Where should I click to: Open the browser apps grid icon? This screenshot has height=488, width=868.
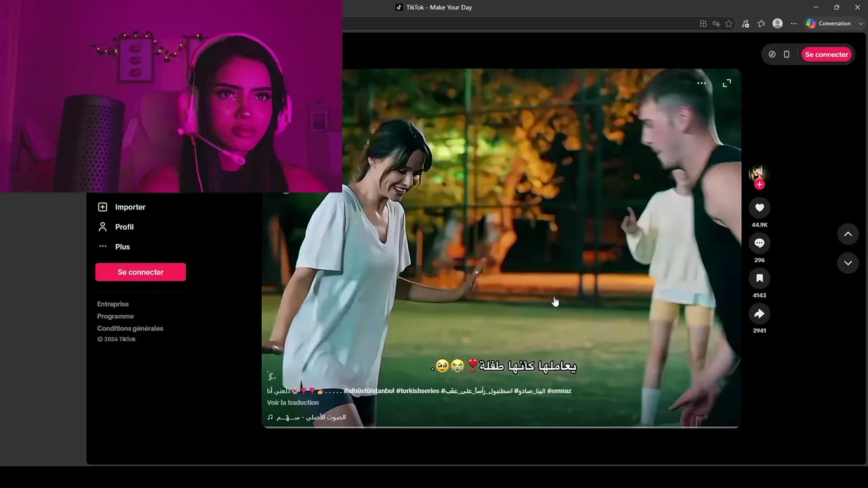(x=703, y=24)
